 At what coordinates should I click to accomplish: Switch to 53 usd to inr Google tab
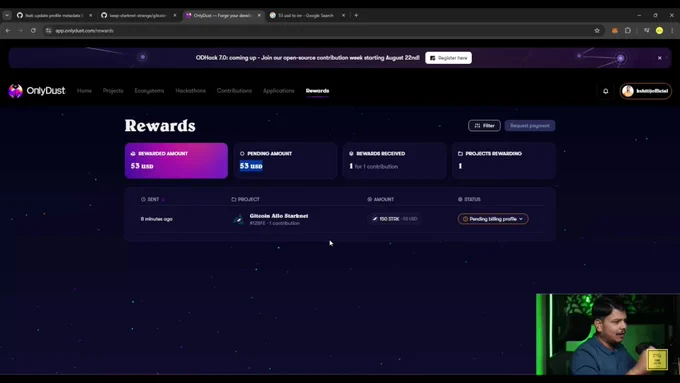point(306,15)
